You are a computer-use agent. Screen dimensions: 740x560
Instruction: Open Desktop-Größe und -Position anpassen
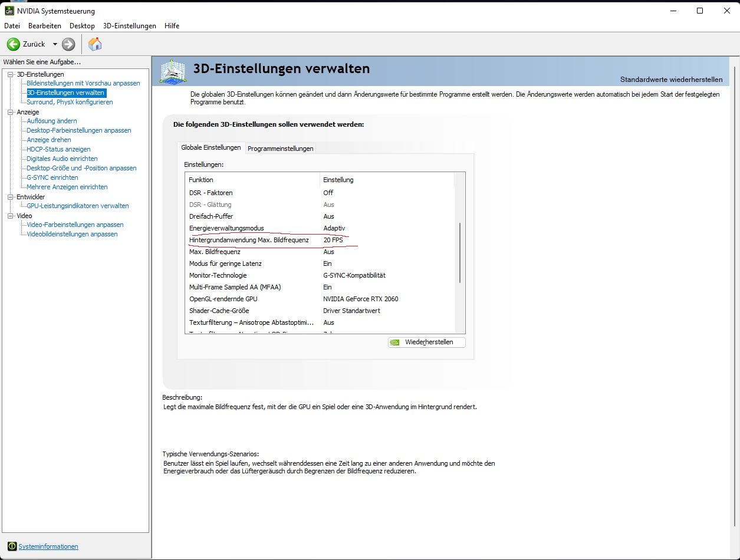click(x=81, y=168)
